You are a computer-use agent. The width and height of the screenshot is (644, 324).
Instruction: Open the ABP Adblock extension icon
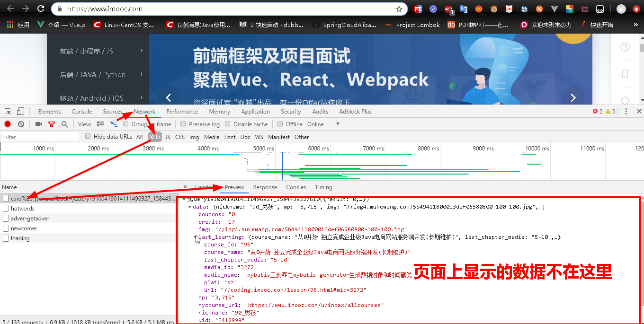(448, 9)
